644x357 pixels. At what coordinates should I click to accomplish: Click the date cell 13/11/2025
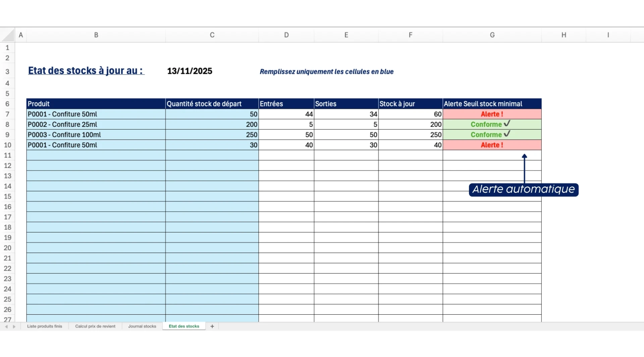190,71
